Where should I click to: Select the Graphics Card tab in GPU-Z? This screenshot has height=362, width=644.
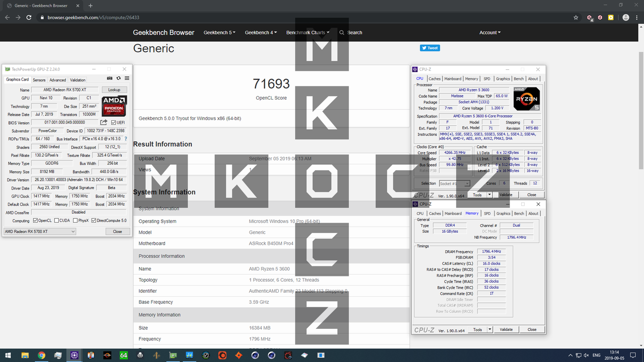pos(18,79)
